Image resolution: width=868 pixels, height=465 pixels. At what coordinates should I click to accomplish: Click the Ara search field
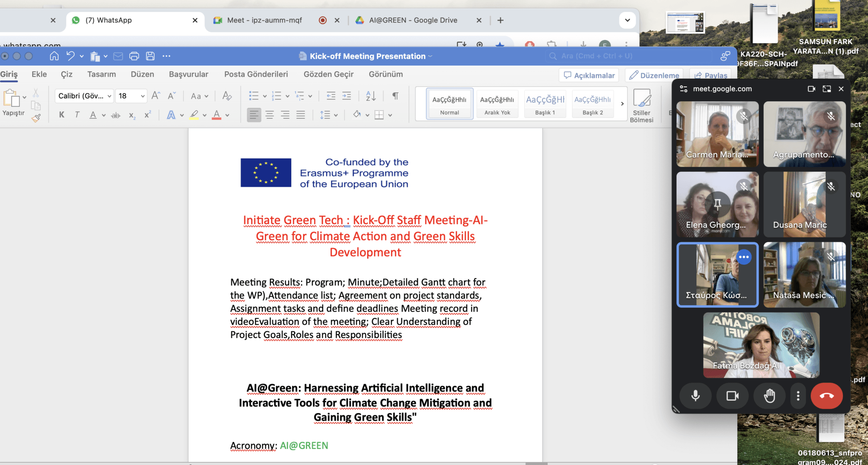[596, 56]
